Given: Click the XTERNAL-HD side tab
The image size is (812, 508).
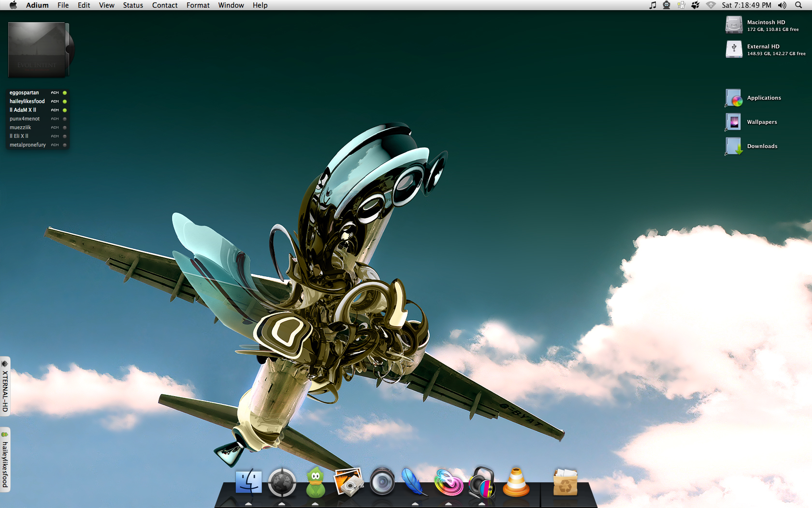Looking at the screenshot, I should (x=5, y=386).
